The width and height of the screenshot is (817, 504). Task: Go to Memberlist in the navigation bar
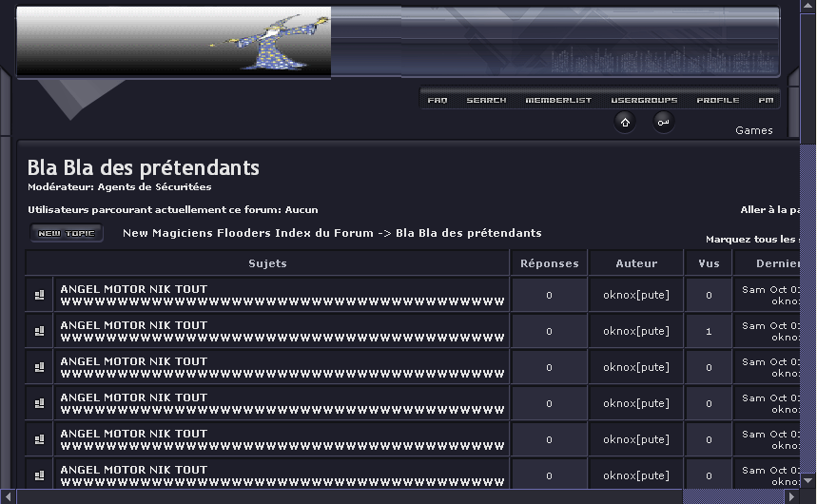[558, 100]
